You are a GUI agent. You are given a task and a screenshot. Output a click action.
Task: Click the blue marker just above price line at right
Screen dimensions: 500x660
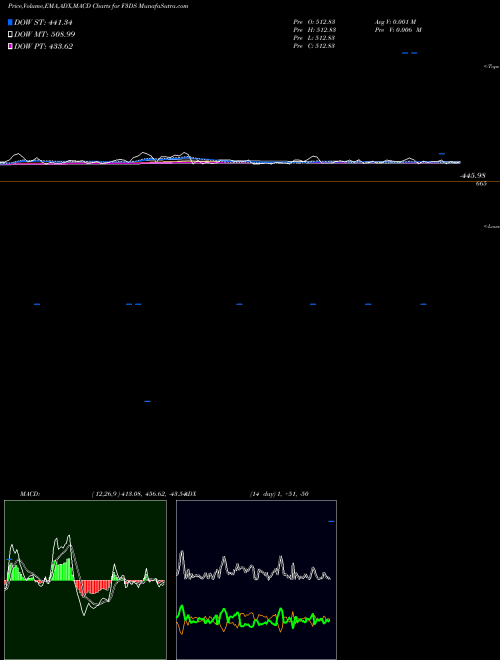(442, 154)
